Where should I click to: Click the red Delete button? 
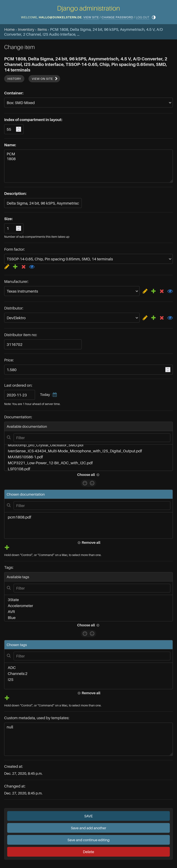pos(88,851)
